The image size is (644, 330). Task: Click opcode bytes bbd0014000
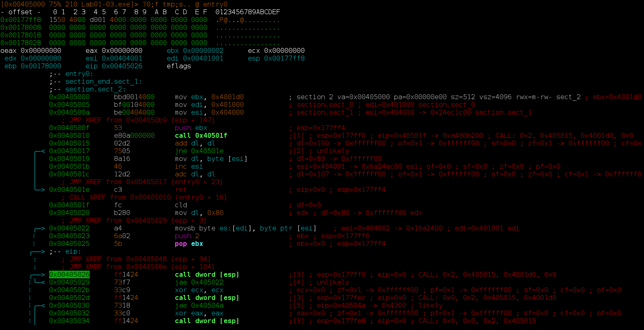(134, 97)
